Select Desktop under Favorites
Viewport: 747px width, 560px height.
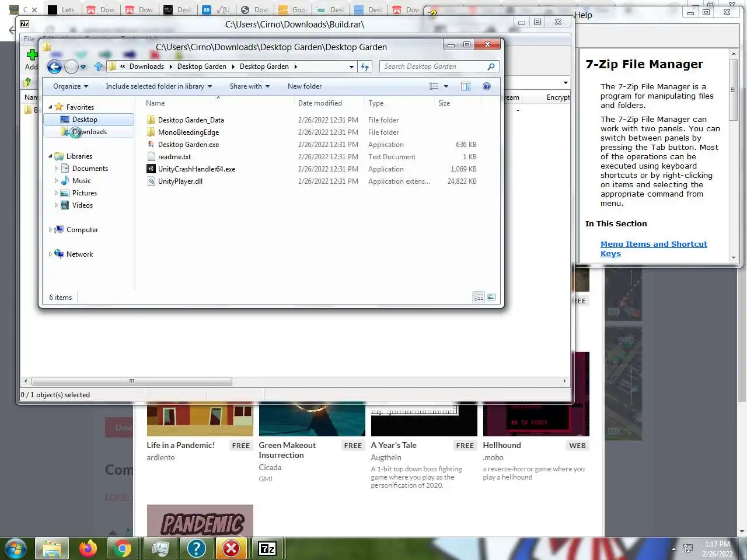[85, 120]
